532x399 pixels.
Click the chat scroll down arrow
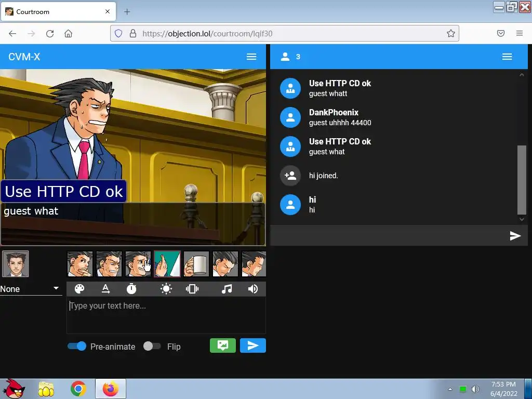[522, 220]
